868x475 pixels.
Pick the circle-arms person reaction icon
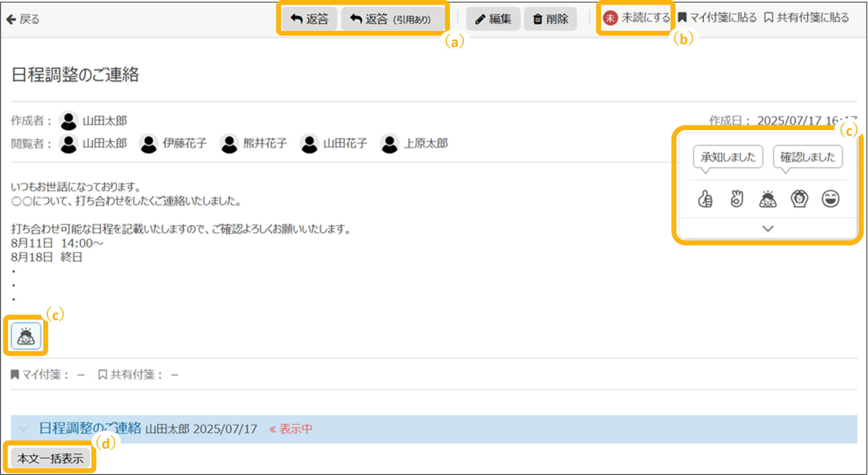coord(799,199)
